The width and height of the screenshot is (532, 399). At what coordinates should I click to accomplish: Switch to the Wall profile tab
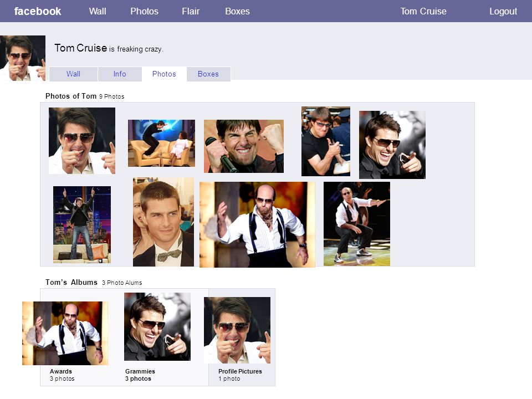pyautogui.click(x=73, y=74)
